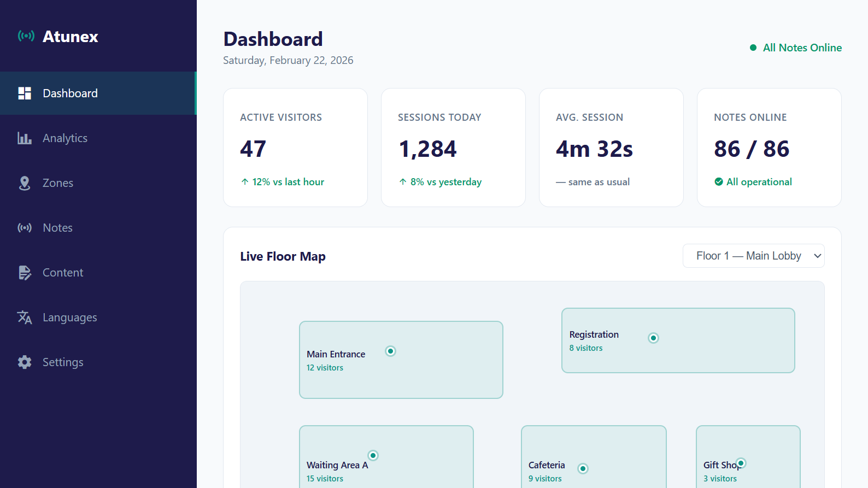Open the Zones section
This screenshot has width=868, height=488.
98,183
